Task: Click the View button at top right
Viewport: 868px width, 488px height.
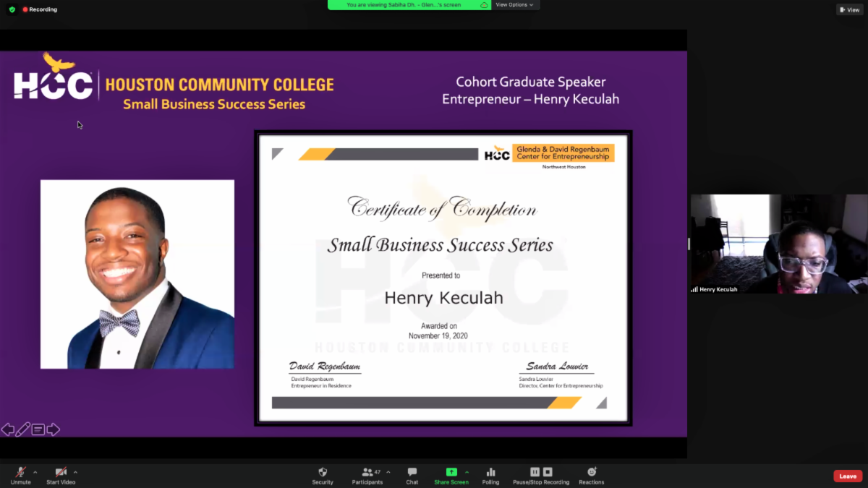Action: tap(849, 9)
